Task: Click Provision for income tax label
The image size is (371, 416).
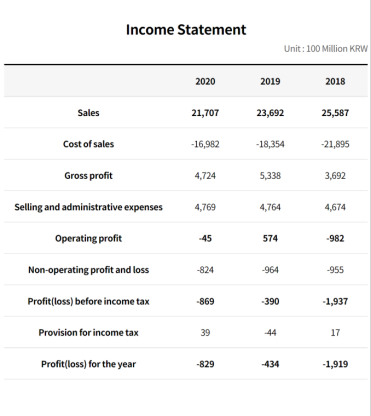Action: pos(88,333)
